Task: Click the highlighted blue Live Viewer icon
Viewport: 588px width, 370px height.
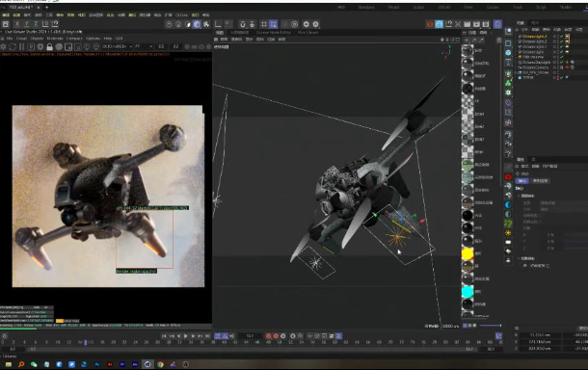Action: click(x=440, y=24)
